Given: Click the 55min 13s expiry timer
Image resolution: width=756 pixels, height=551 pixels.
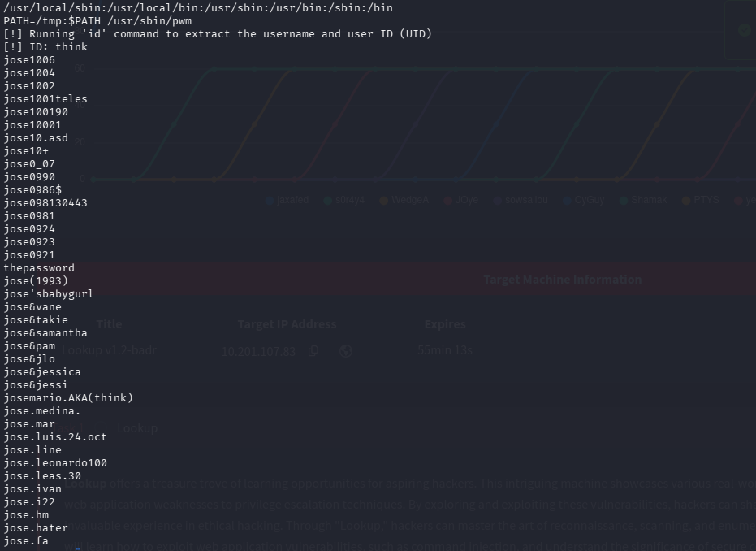Looking at the screenshot, I should pos(445,350).
